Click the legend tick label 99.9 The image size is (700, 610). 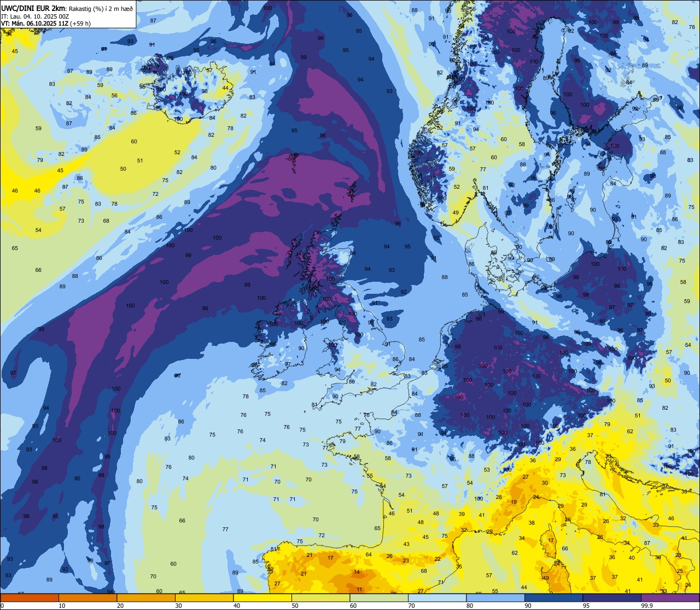[647, 606]
